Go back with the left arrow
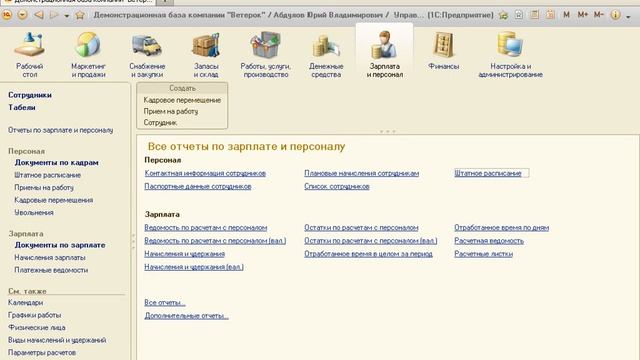The height and width of the screenshot is (360, 640). [x=39, y=15]
